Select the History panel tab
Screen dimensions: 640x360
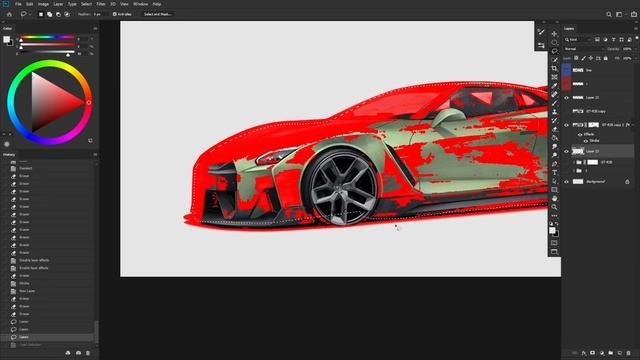[9, 155]
